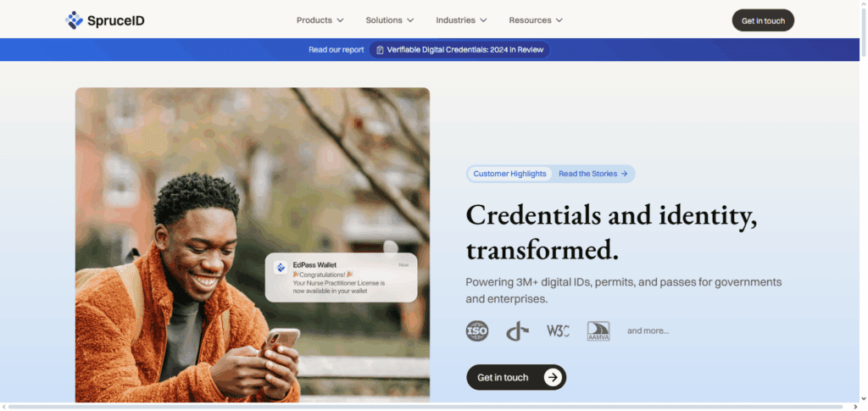
Task: Click the Powering 3M+ digital IDs description
Action: click(623, 291)
